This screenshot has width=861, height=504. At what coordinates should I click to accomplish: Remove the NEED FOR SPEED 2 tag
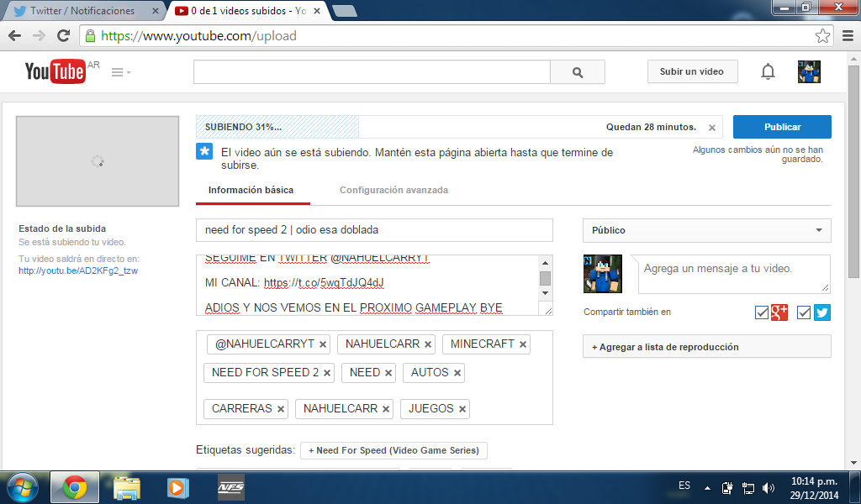327,373
